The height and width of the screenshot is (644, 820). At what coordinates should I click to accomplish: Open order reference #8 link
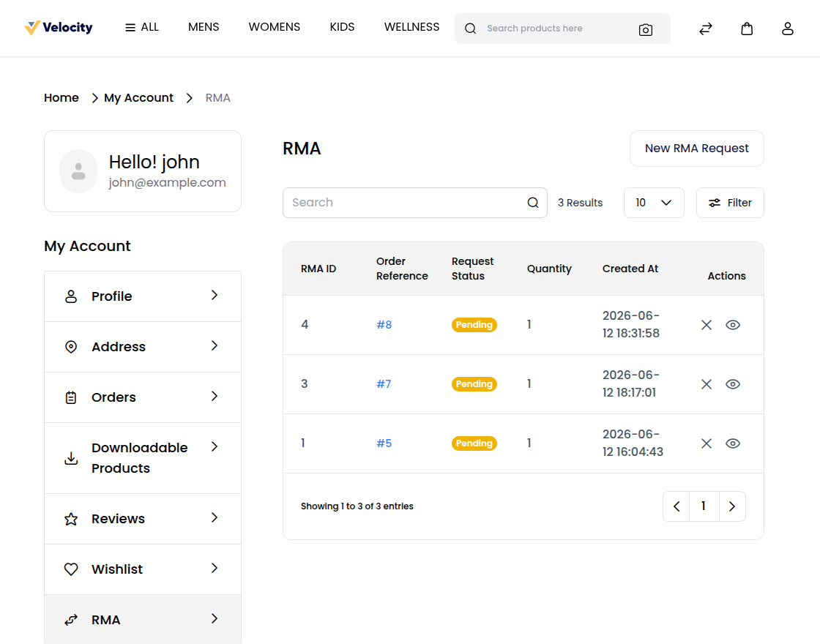click(384, 325)
